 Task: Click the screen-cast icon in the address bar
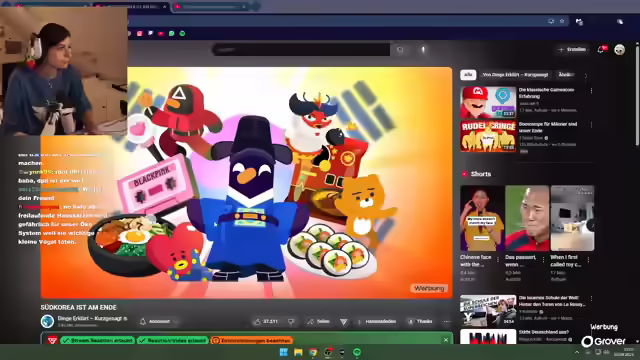click(551, 21)
